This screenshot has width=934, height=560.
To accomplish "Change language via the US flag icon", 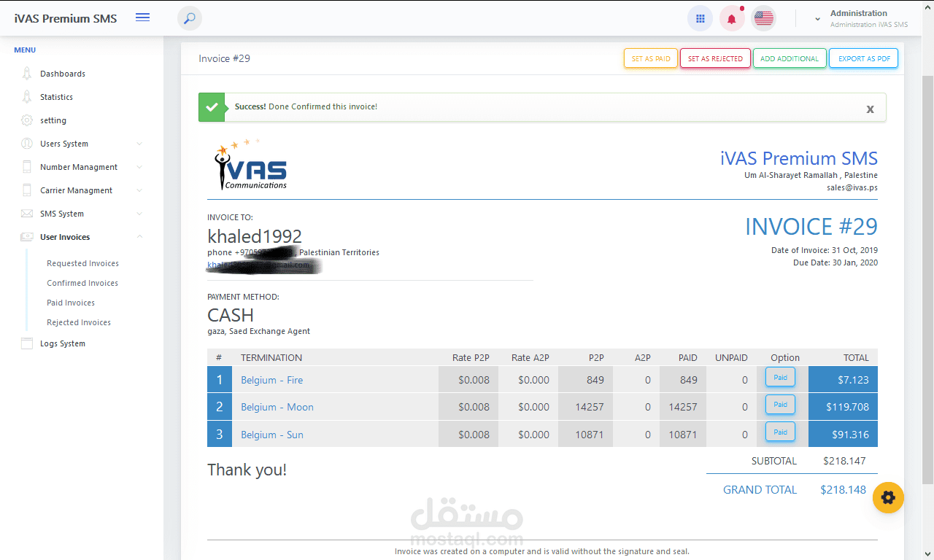I will click(x=764, y=19).
